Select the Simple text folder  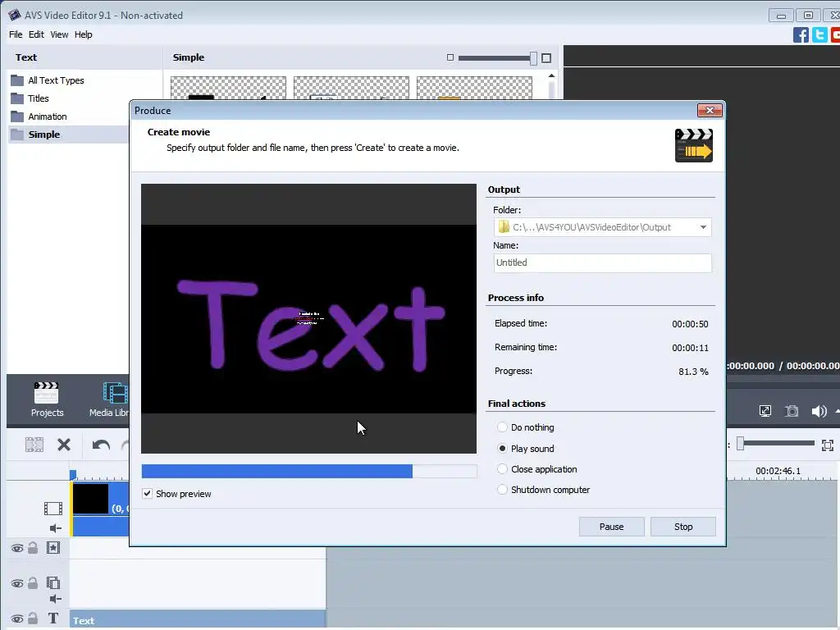tap(69, 135)
